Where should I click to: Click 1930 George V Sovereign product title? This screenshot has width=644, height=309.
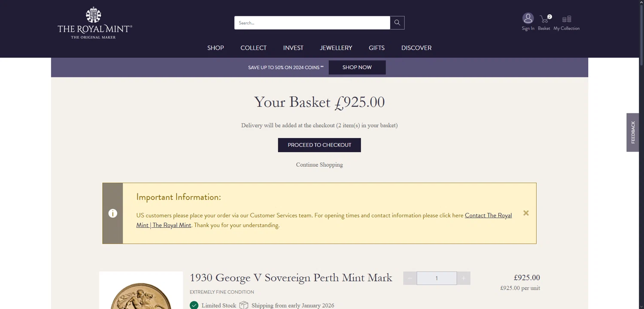pyautogui.click(x=291, y=278)
